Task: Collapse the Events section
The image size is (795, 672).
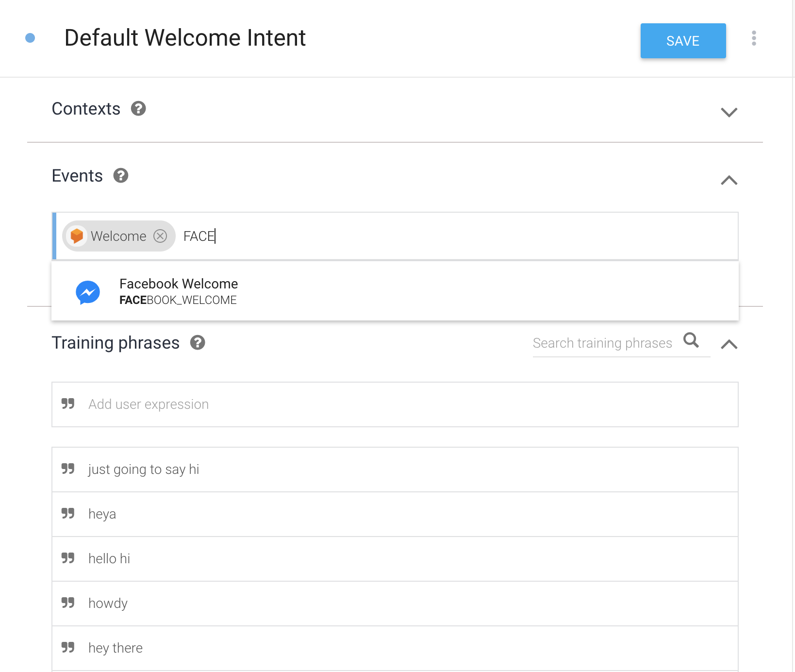Action: tap(729, 180)
